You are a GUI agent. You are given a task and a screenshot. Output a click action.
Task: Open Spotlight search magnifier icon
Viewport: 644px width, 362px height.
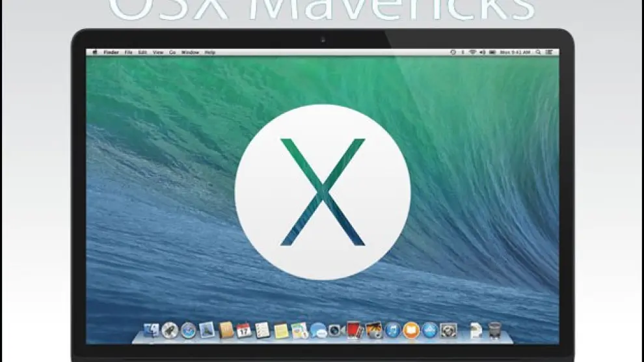pyautogui.click(x=539, y=52)
